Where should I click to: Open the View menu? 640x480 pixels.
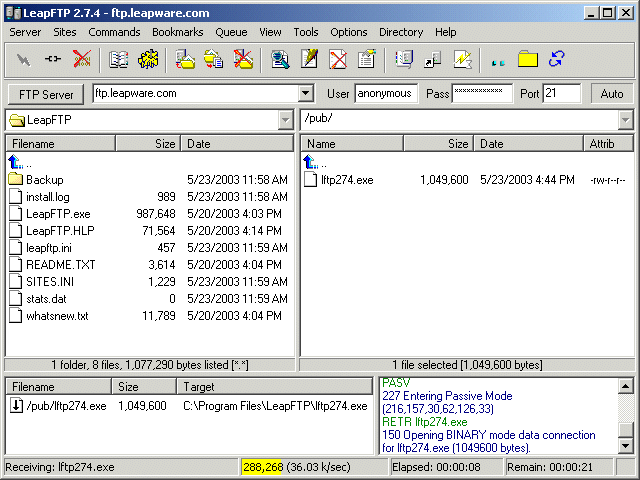click(270, 32)
